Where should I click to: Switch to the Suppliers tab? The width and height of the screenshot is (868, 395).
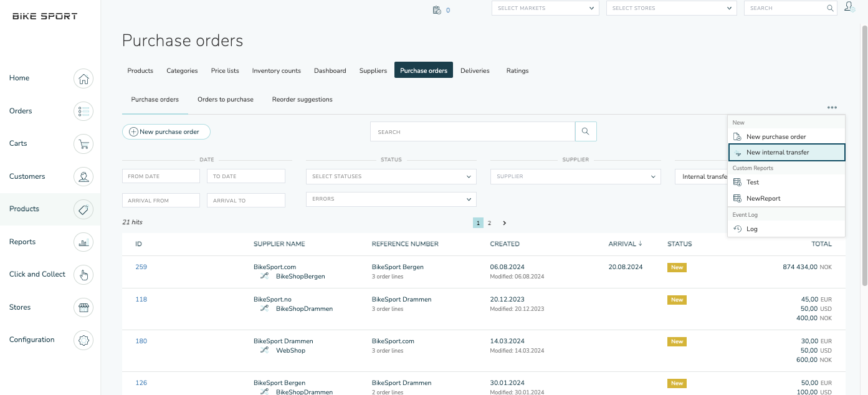pos(373,70)
